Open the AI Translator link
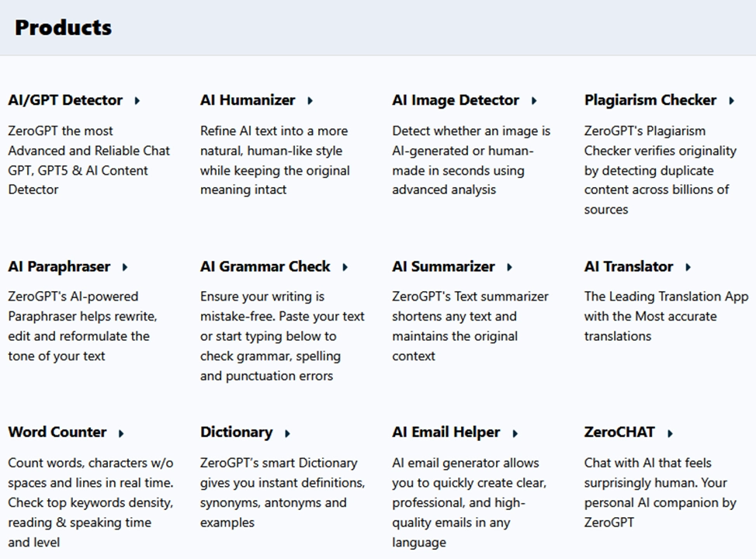756x559 pixels. [629, 266]
